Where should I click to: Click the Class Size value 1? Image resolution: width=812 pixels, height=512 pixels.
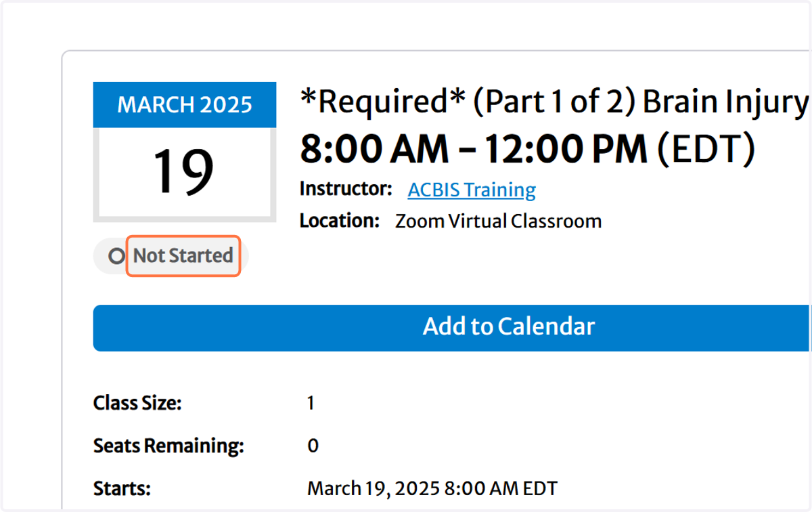point(311,404)
